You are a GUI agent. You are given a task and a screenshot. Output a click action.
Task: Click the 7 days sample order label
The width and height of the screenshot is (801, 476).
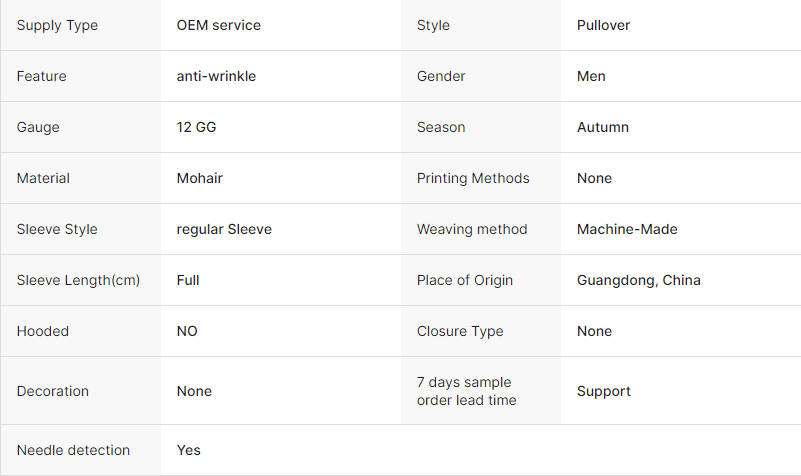tap(466, 391)
